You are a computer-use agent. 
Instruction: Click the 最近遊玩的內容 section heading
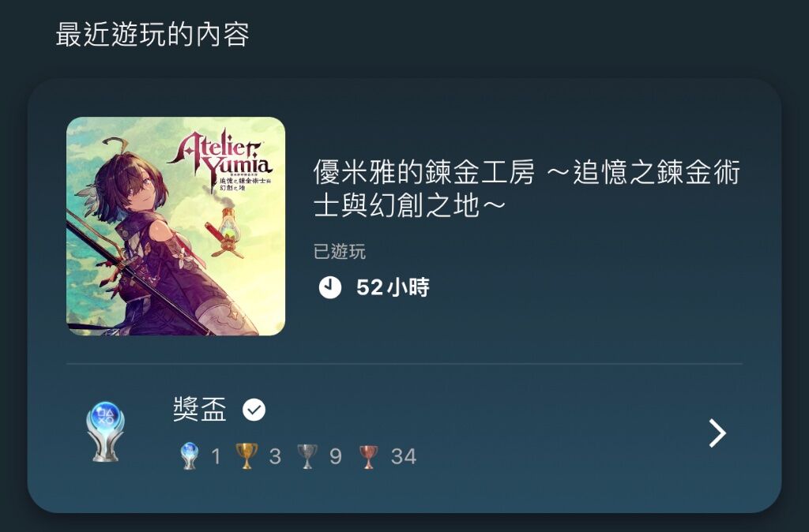[x=152, y=35]
